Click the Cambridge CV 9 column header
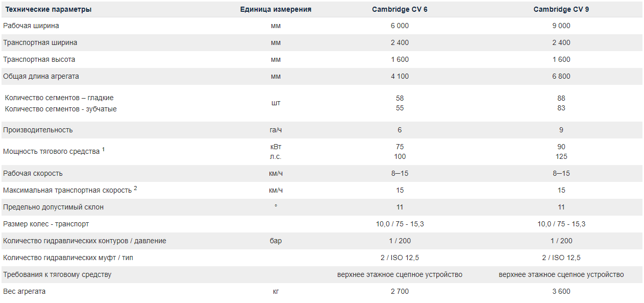644x303 pixels. click(x=561, y=9)
